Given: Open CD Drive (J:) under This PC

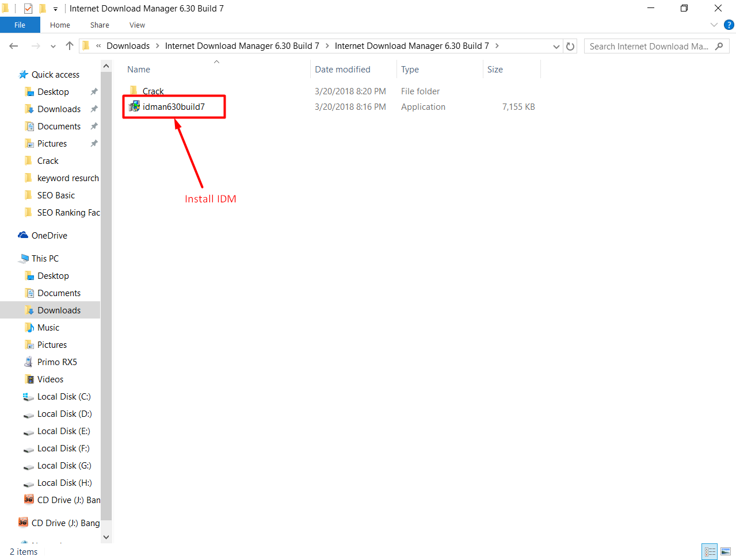Looking at the screenshot, I should (x=62, y=500).
